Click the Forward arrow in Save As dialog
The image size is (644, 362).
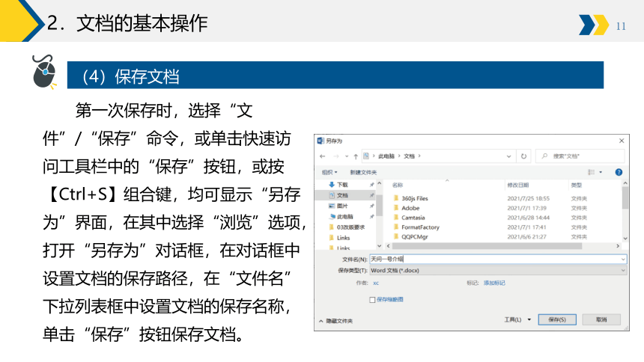(336, 156)
